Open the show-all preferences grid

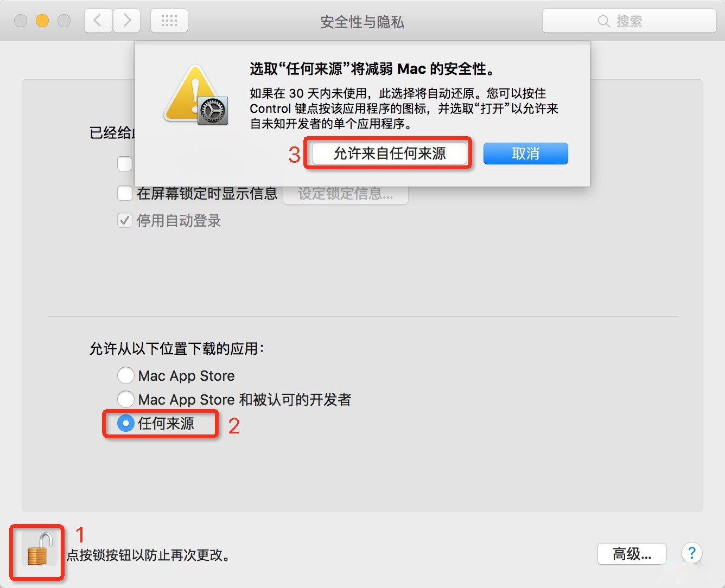(169, 21)
